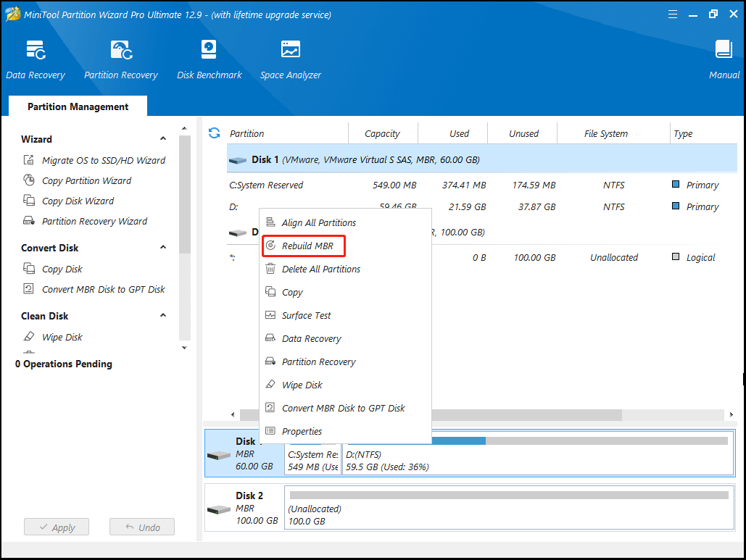Click the Disk 2 Unallocated block in disk map
This screenshot has width=746, height=560.
[x=509, y=508]
